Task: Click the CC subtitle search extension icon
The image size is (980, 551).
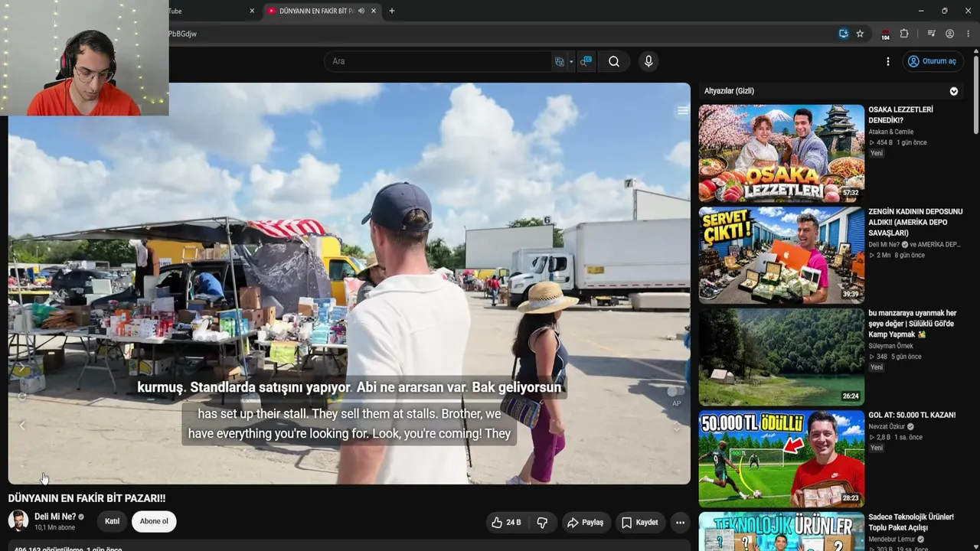Action: (x=586, y=61)
